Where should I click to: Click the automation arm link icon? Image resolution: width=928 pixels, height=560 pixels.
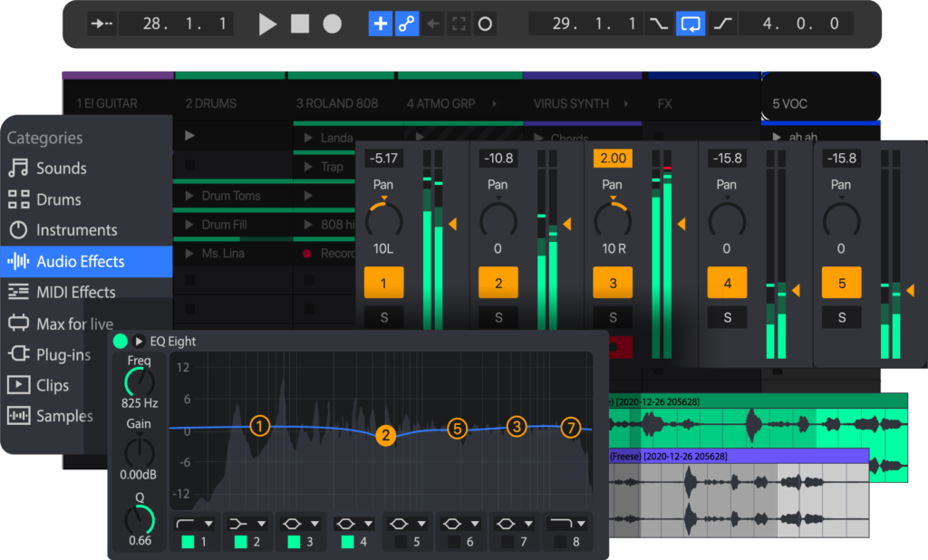pyautogui.click(x=407, y=24)
